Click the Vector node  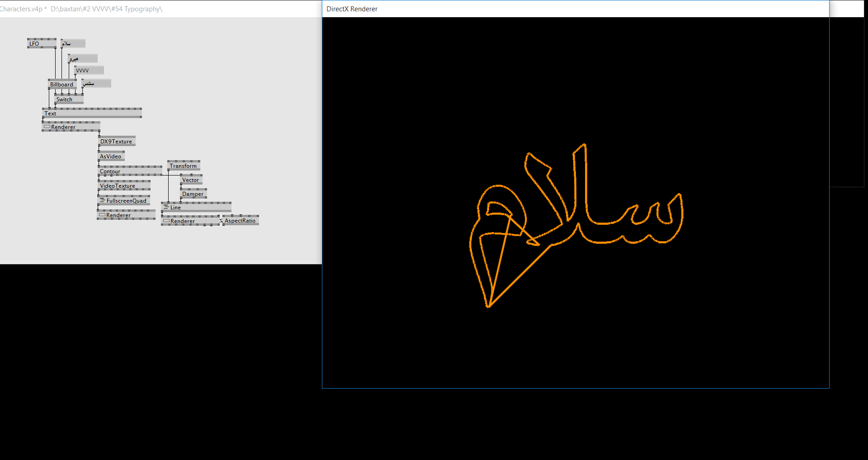191,180
